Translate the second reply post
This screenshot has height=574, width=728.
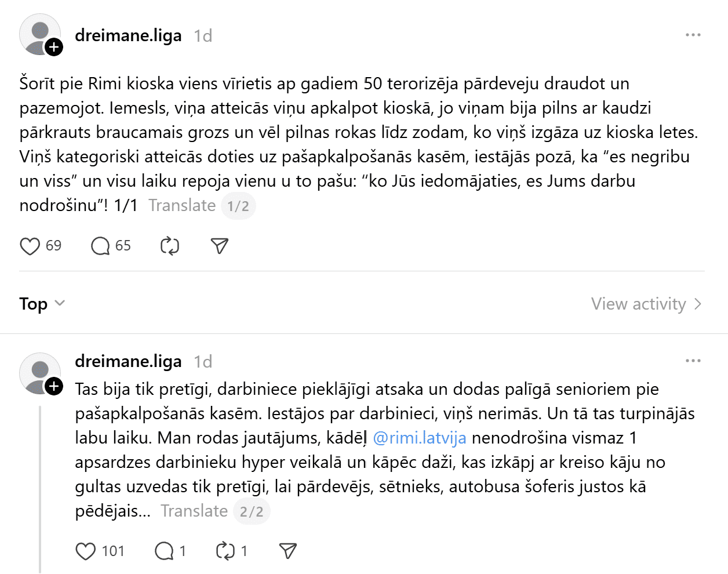pyautogui.click(x=194, y=511)
